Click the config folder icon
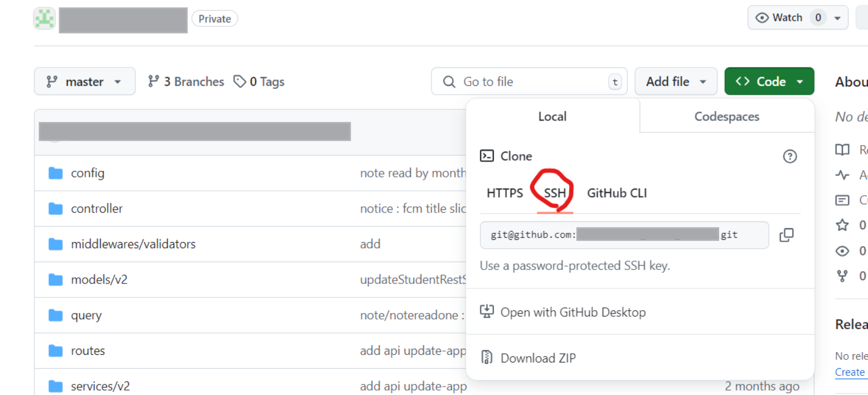 pos(55,173)
